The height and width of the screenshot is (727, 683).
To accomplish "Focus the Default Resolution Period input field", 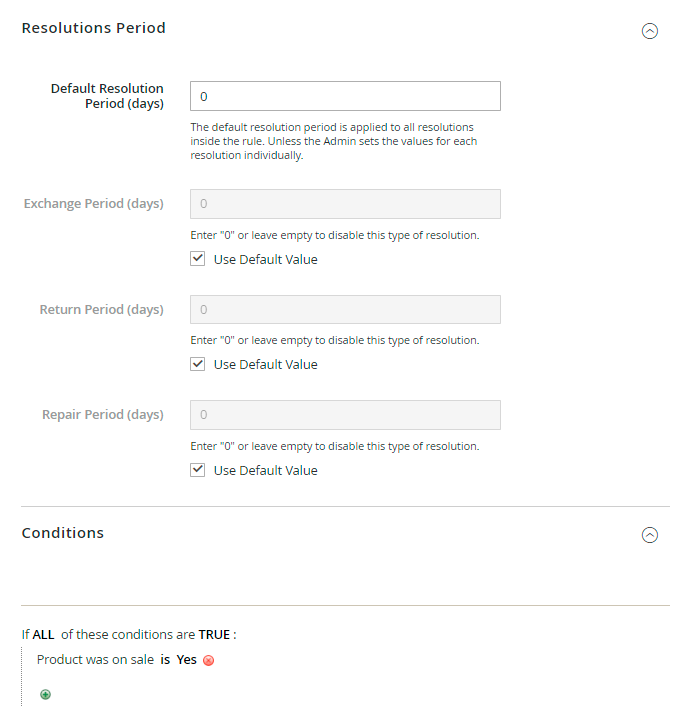I will [345, 96].
